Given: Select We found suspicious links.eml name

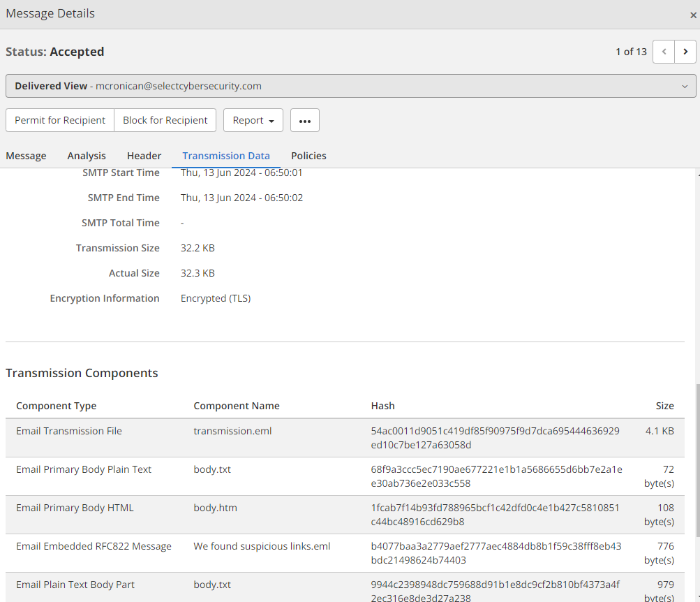Looking at the screenshot, I should 262,546.
